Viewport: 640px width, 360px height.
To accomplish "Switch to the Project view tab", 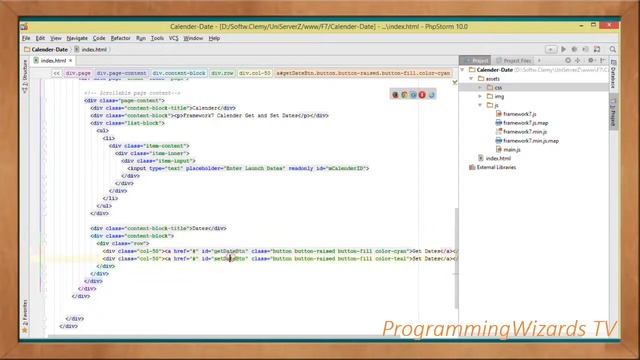I will [x=475, y=60].
